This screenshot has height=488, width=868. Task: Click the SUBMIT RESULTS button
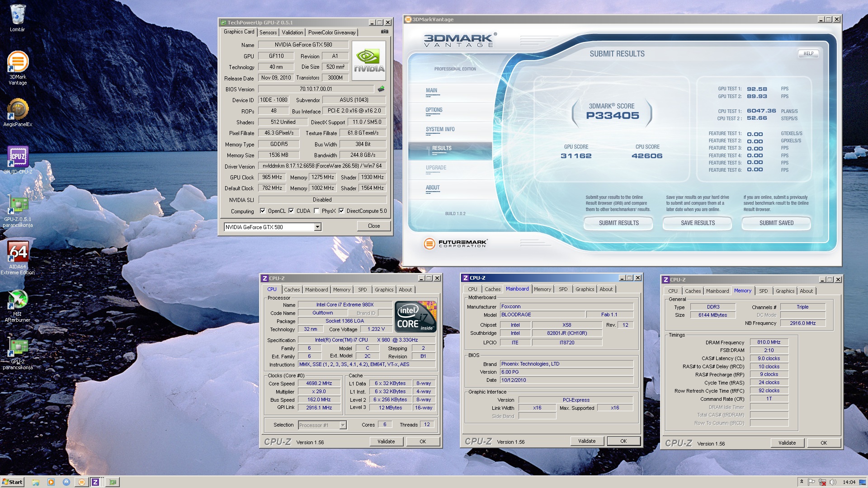tap(618, 223)
